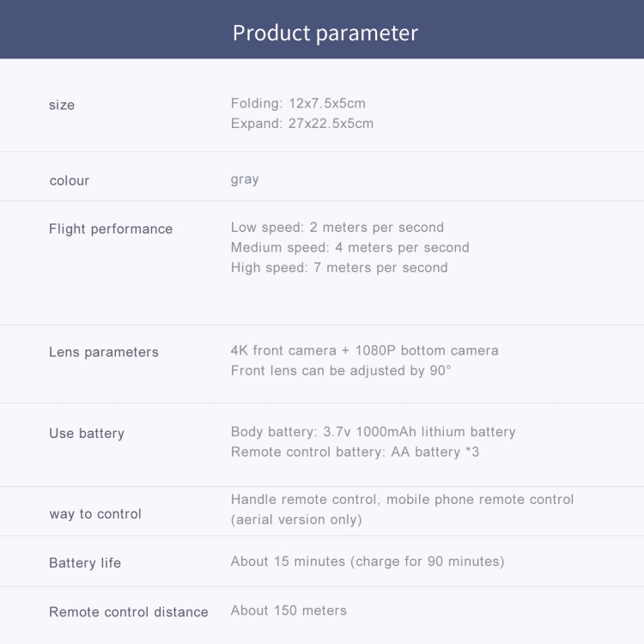Viewport: 644px width, 644px height.
Task: Click About 150 meters distance value
Action: (x=289, y=611)
